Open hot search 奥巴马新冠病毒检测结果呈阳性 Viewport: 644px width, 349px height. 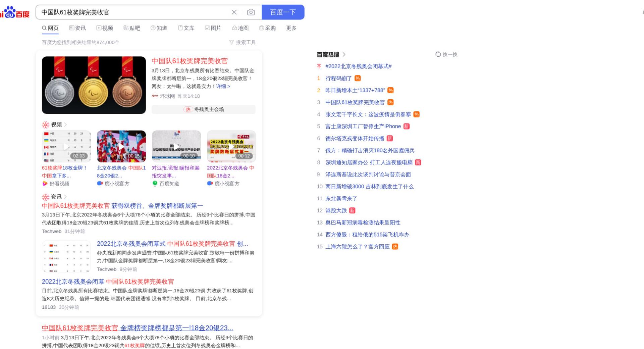tap(363, 223)
